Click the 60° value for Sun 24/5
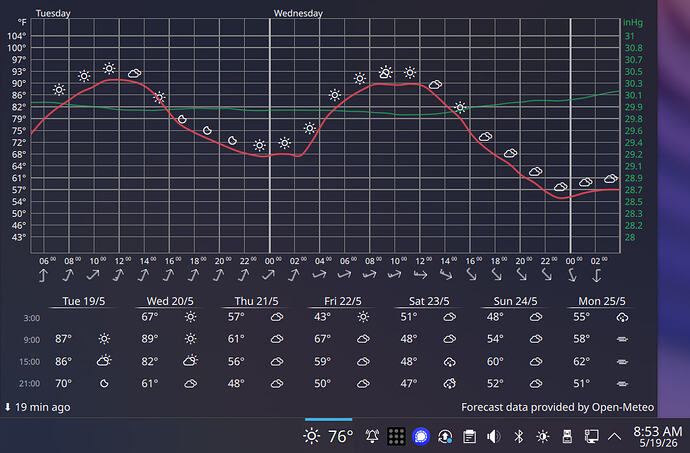This screenshot has height=453, width=690. click(x=495, y=361)
